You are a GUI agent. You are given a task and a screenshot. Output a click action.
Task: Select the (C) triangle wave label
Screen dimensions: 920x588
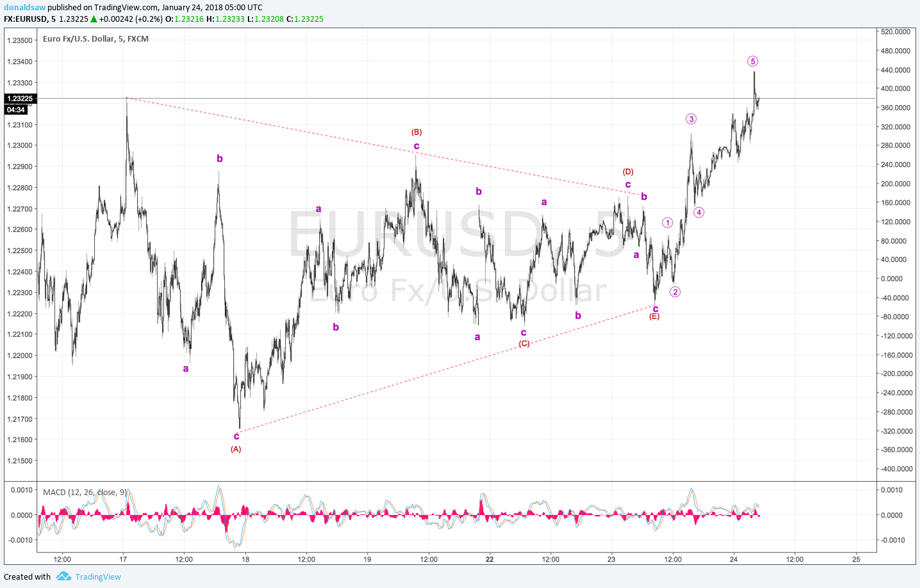coord(524,343)
